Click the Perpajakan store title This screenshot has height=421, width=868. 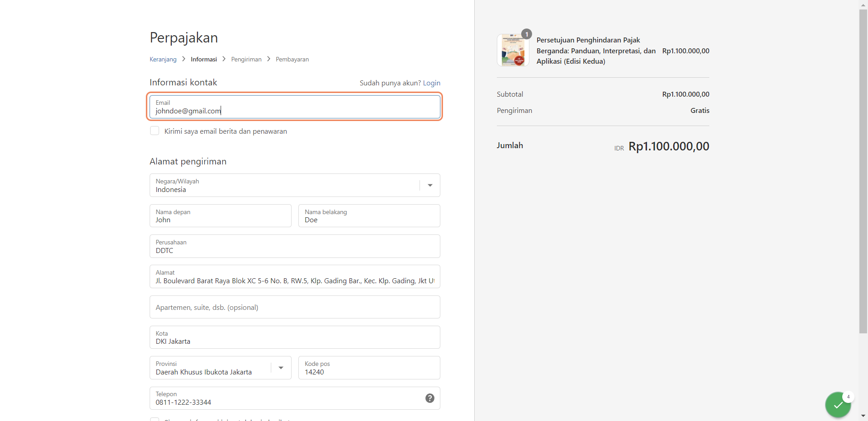pyautogui.click(x=184, y=37)
